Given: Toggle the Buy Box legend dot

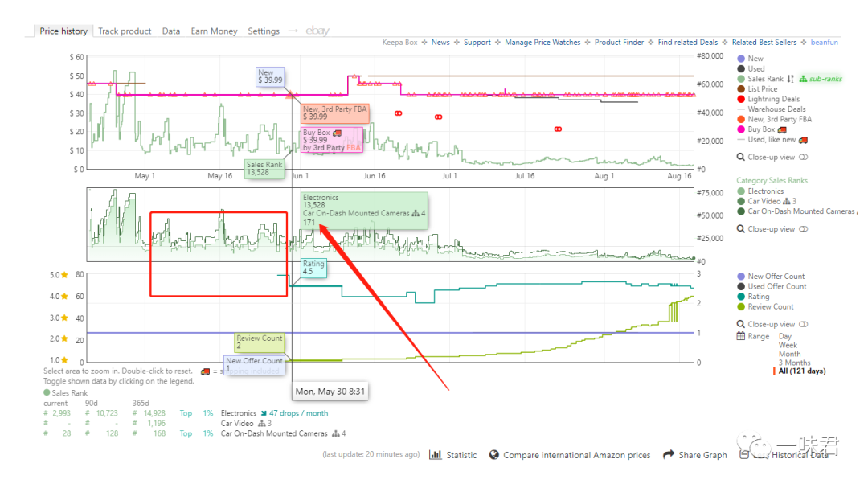Looking at the screenshot, I should click(x=741, y=129).
